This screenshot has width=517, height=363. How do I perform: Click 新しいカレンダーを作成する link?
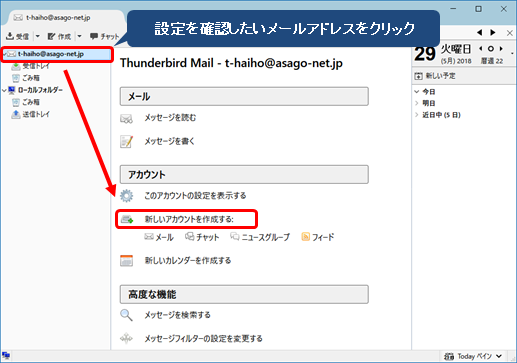188,260
